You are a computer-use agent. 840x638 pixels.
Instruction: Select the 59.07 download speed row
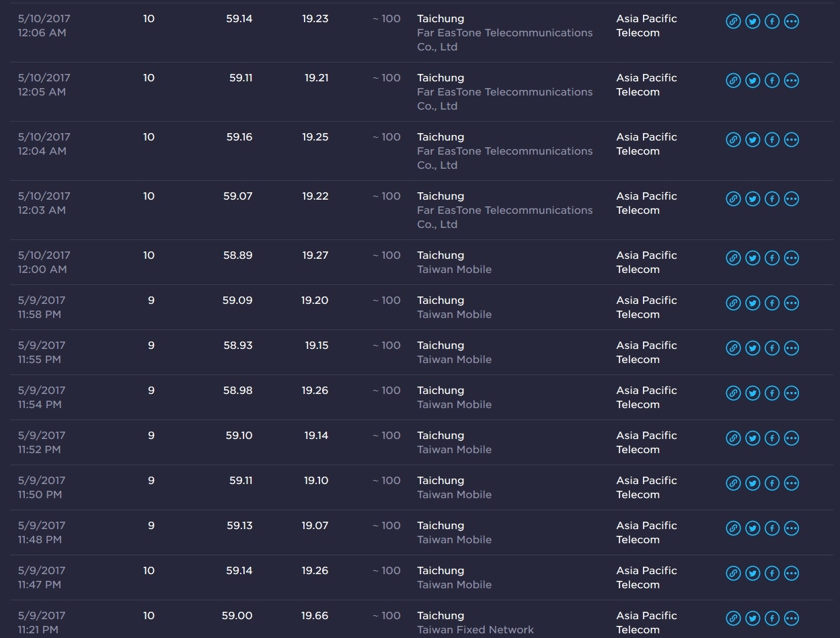pos(421,210)
